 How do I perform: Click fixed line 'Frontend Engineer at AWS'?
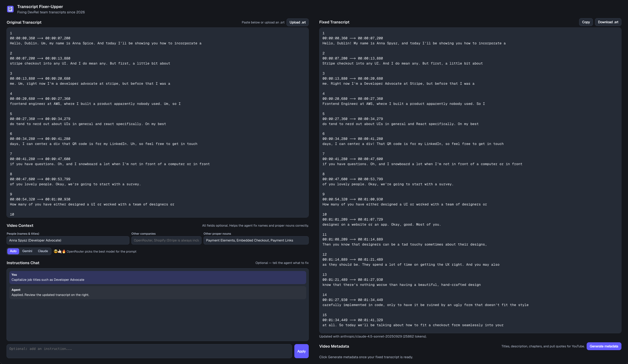[404, 104]
